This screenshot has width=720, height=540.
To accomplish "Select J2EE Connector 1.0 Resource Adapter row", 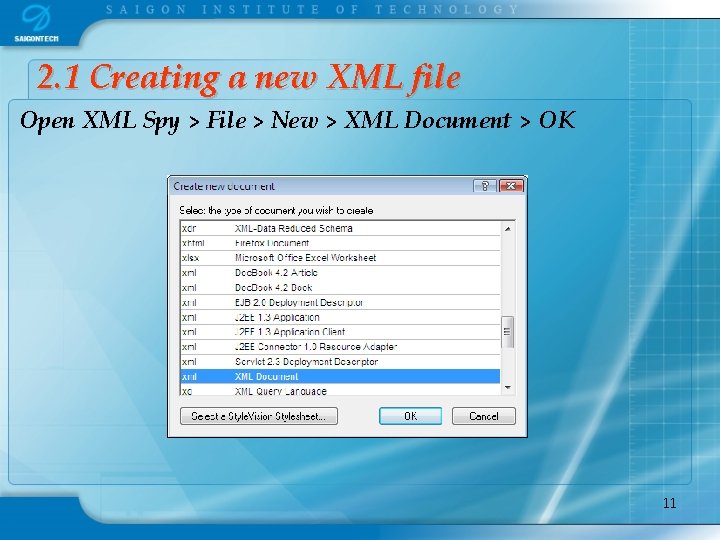I will pyautogui.click(x=340, y=347).
